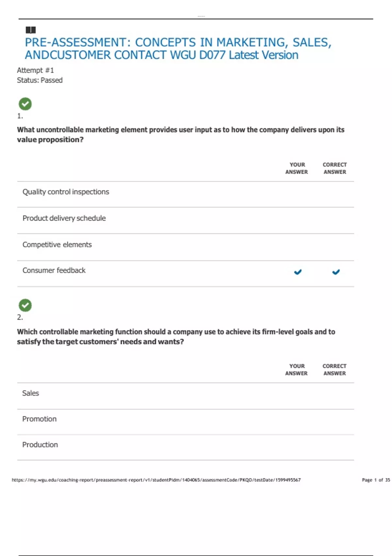Choose Sales as the answer for question 2
The width and height of the screenshot is (392, 556).
click(x=31, y=393)
